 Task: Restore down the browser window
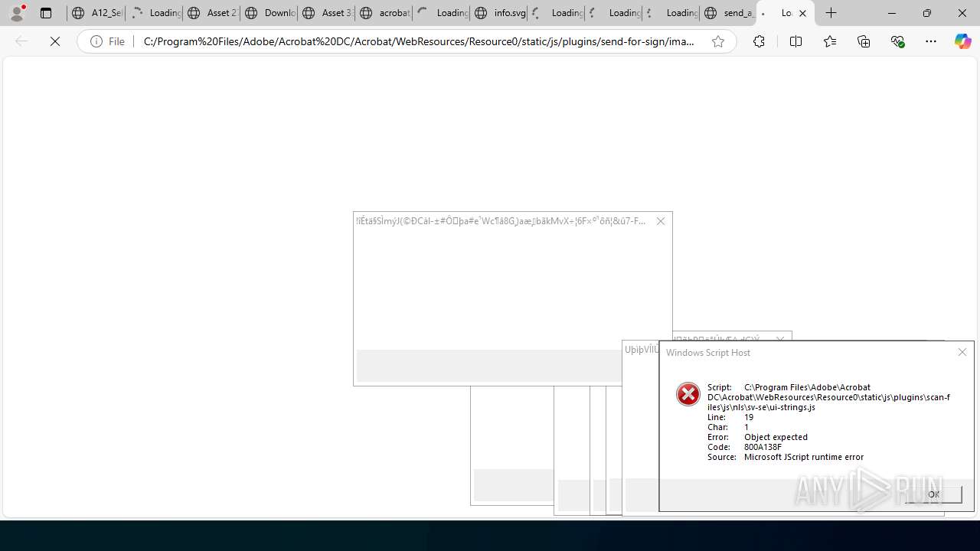pyautogui.click(x=927, y=13)
